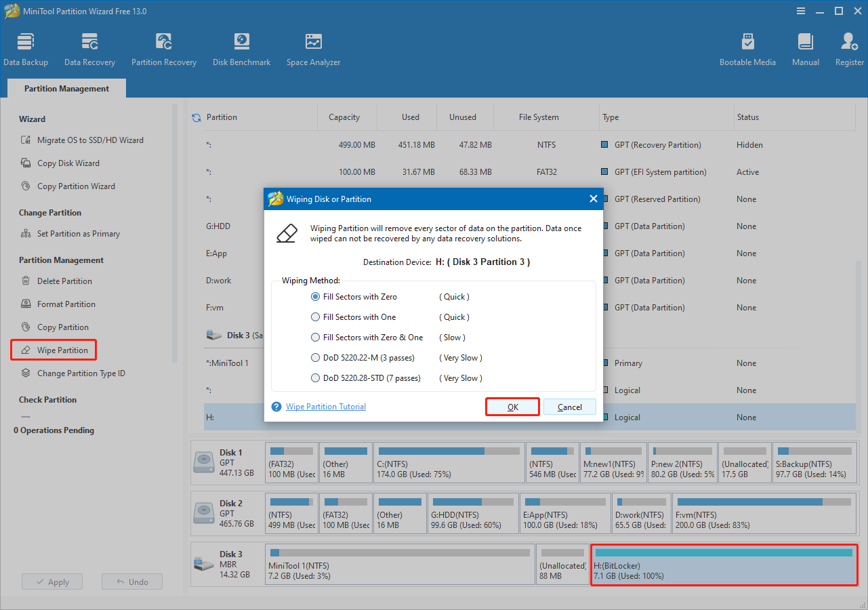Select Fill Sectors with One wiping method
The width and height of the screenshot is (868, 610).
pyautogui.click(x=315, y=317)
